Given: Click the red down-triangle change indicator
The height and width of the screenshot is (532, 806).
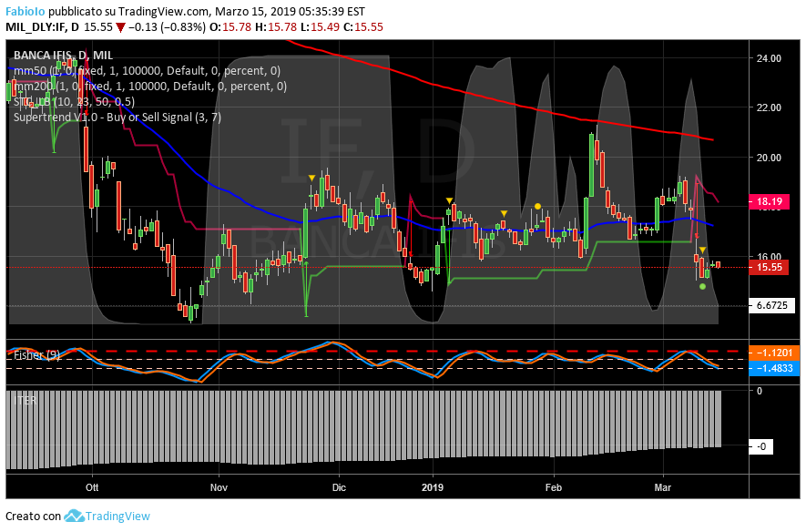Looking at the screenshot, I should pos(120,27).
